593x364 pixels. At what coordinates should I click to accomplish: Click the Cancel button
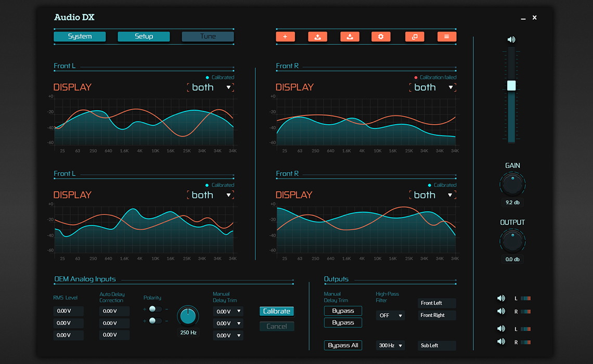[x=276, y=326]
